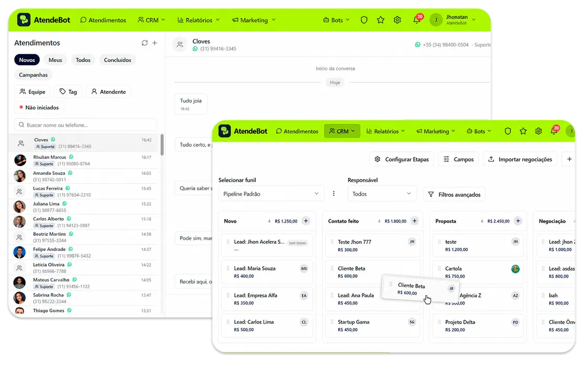Click the Importar negociações button

520,159
